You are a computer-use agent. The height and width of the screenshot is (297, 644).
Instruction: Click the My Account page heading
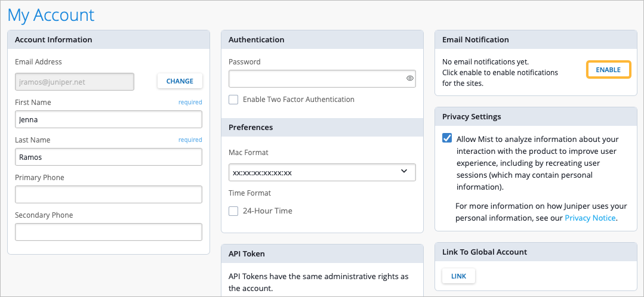pos(51,15)
